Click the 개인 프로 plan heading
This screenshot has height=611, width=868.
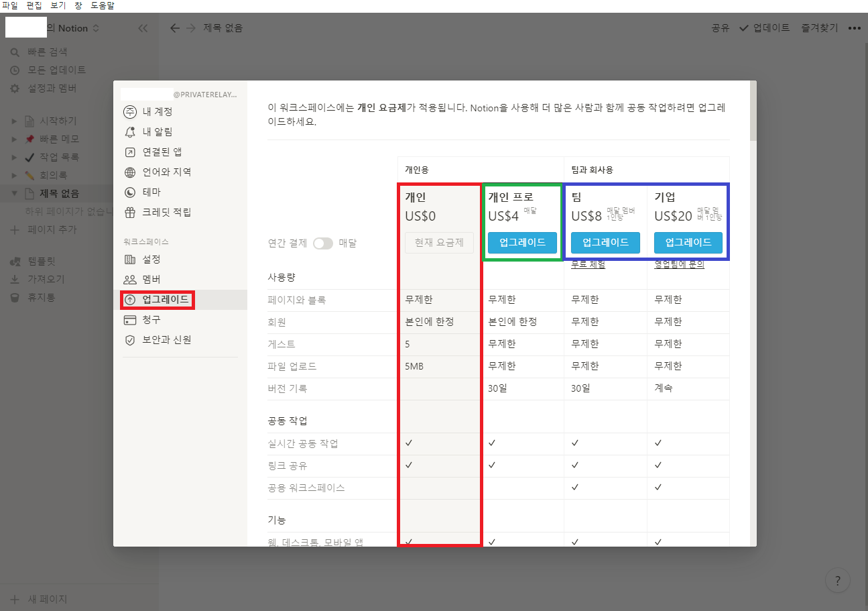coord(511,197)
